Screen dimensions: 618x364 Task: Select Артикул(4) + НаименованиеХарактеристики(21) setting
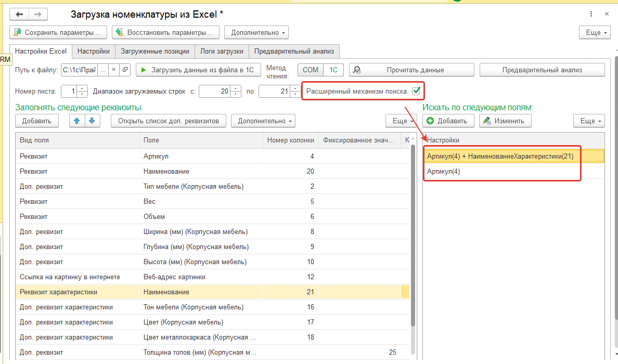513,157
